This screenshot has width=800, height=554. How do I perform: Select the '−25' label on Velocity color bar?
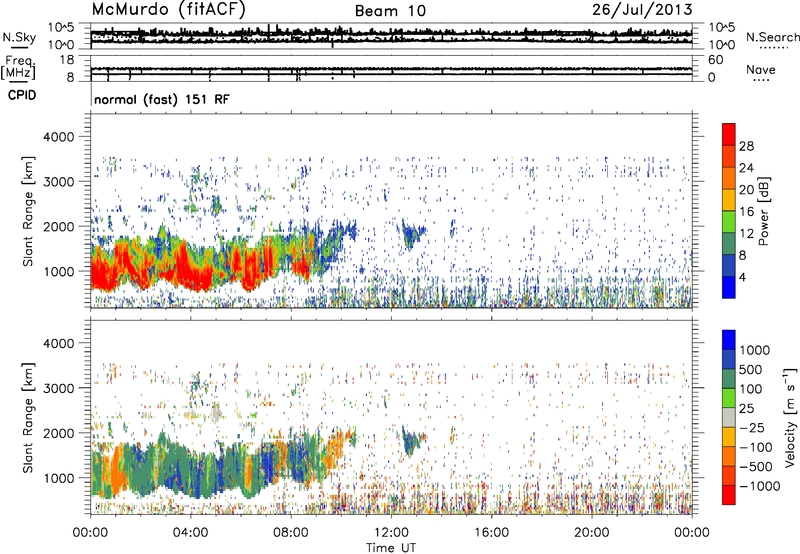point(753,428)
